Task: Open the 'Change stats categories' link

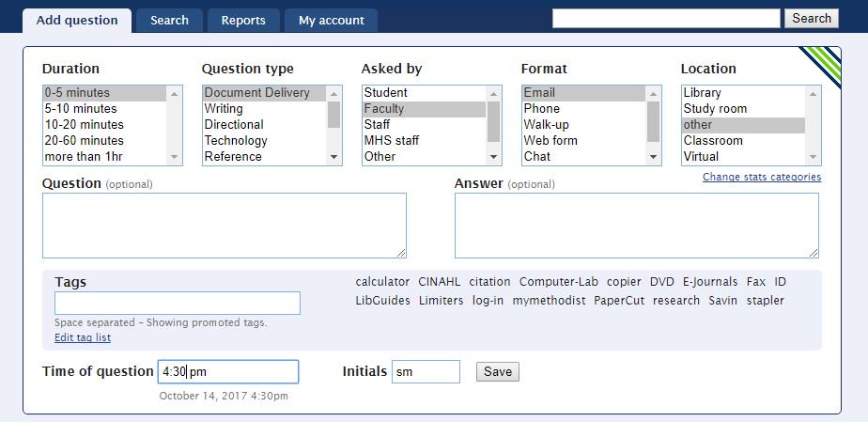Action: click(762, 178)
